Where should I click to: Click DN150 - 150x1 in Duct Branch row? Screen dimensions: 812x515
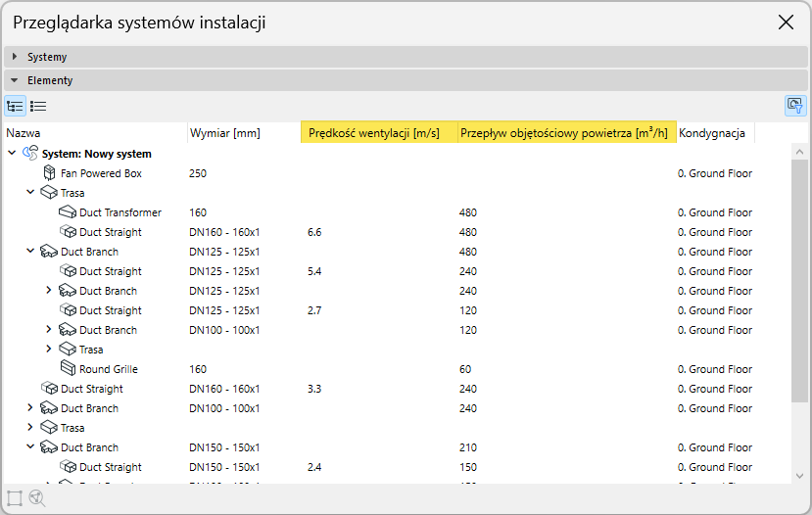click(x=224, y=447)
